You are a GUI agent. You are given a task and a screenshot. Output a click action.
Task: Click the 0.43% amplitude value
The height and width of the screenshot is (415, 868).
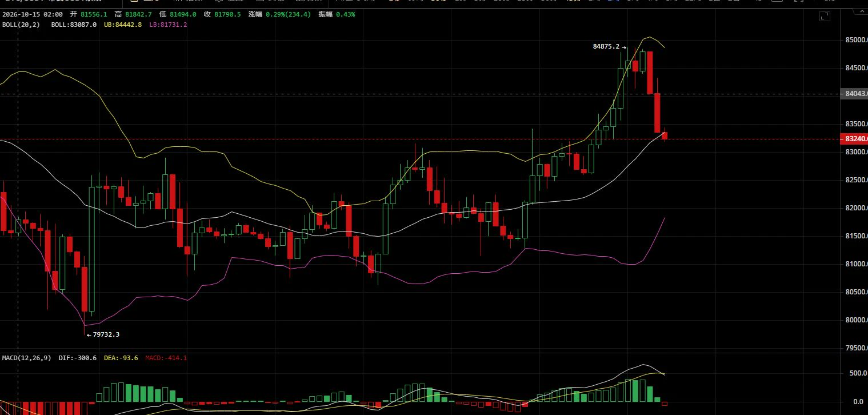[x=345, y=14]
